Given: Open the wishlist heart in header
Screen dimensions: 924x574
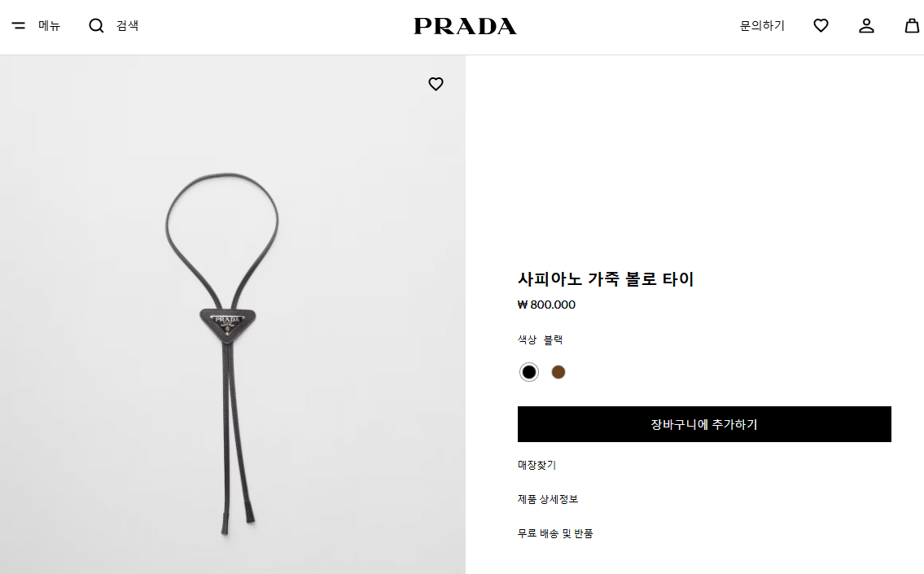Looking at the screenshot, I should [x=821, y=25].
